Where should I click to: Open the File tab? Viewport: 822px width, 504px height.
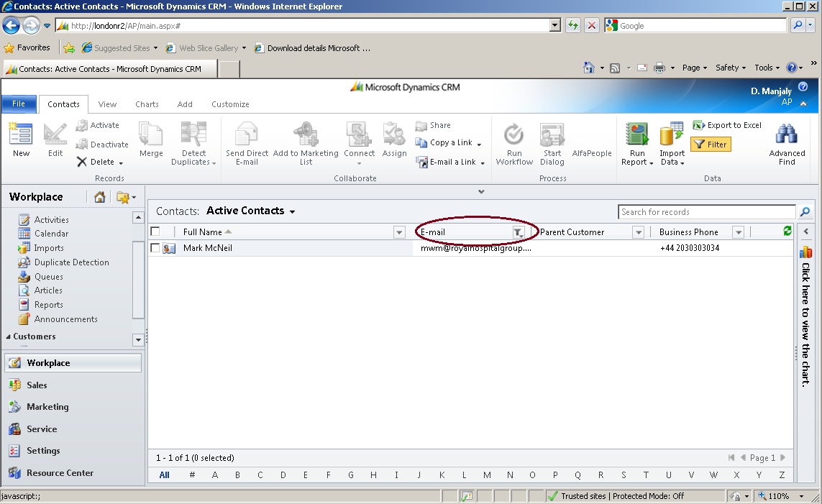pos(19,104)
